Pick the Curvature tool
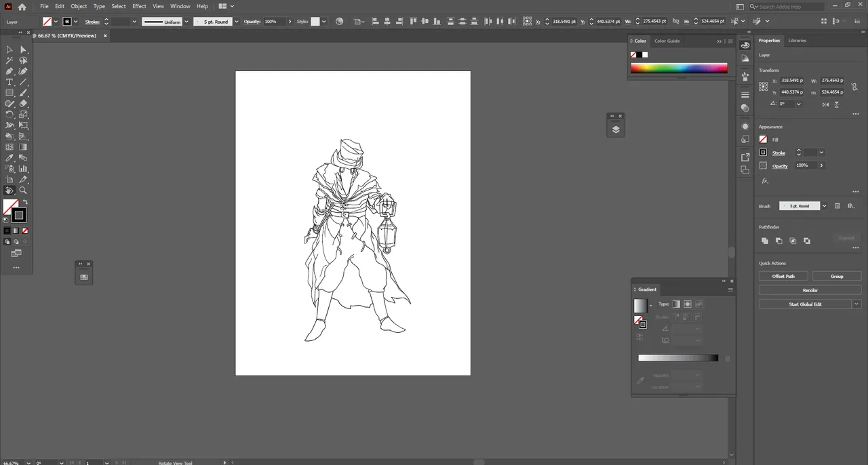The height and width of the screenshot is (465, 868). click(x=23, y=71)
